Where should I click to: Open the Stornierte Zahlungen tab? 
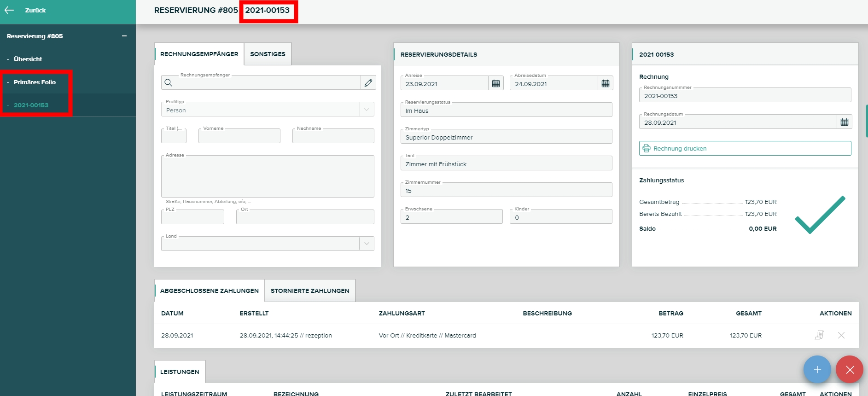310,291
